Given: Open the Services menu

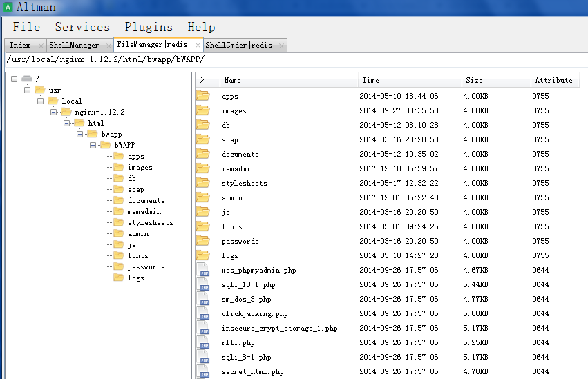Looking at the screenshot, I should [x=82, y=27].
